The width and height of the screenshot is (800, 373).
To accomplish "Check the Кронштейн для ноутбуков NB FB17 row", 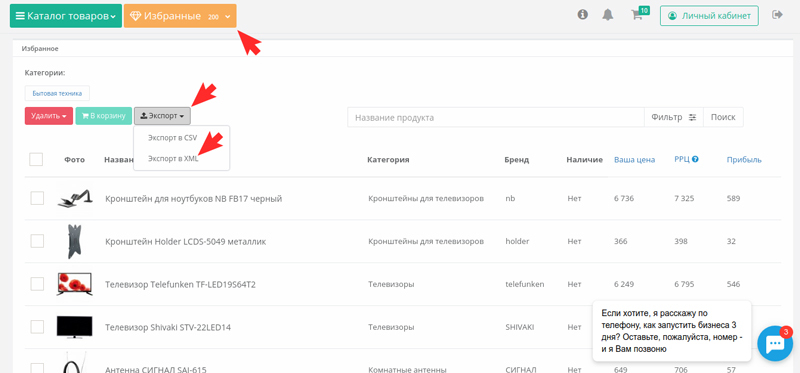I will [x=37, y=198].
